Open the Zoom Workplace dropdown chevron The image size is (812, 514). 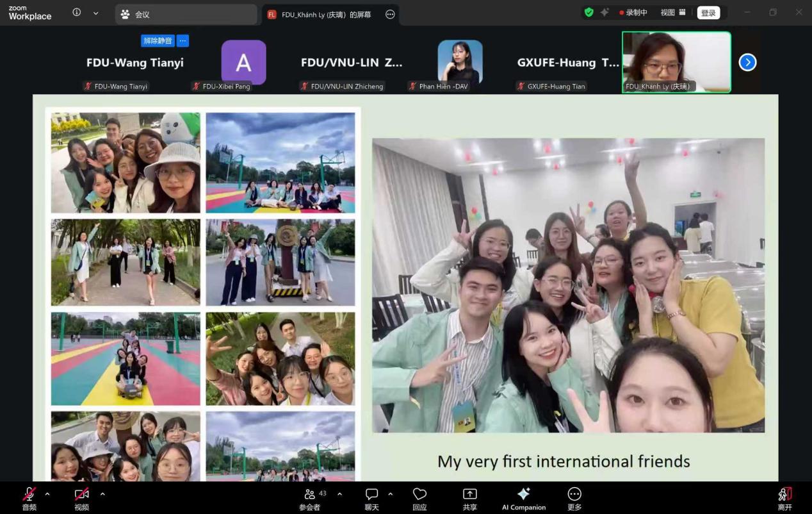click(96, 13)
